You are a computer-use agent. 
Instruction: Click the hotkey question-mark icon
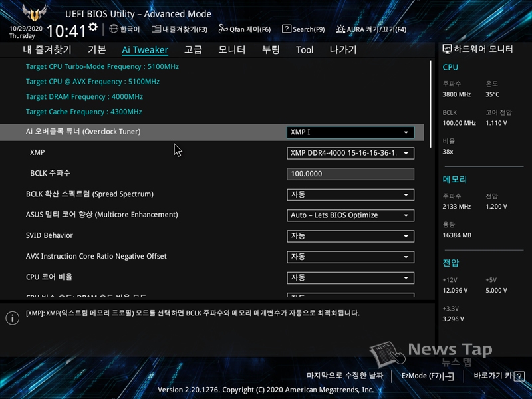click(519, 376)
